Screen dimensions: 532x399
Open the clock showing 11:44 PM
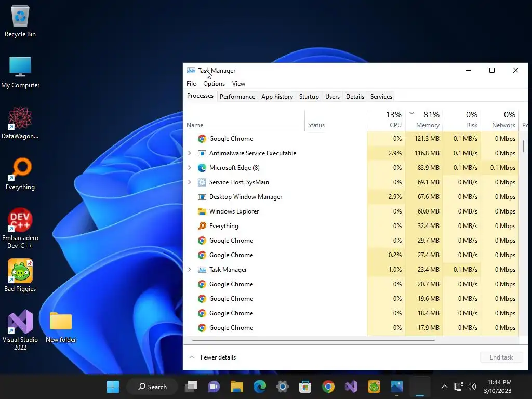pyautogui.click(x=497, y=387)
